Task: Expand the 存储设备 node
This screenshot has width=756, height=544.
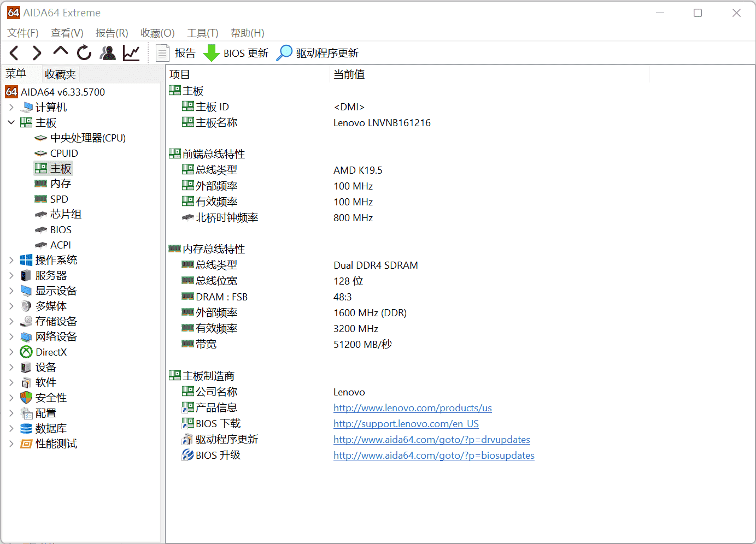Action: point(11,321)
